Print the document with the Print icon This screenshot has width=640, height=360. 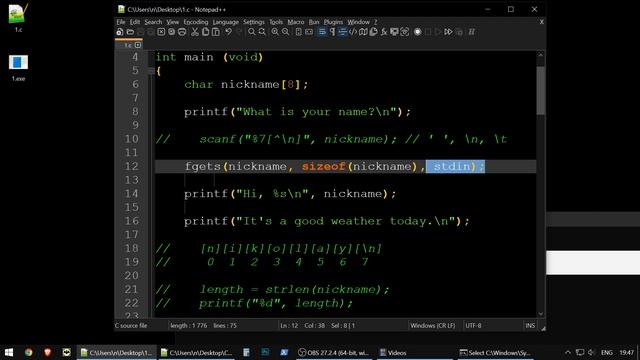click(182, 32)
